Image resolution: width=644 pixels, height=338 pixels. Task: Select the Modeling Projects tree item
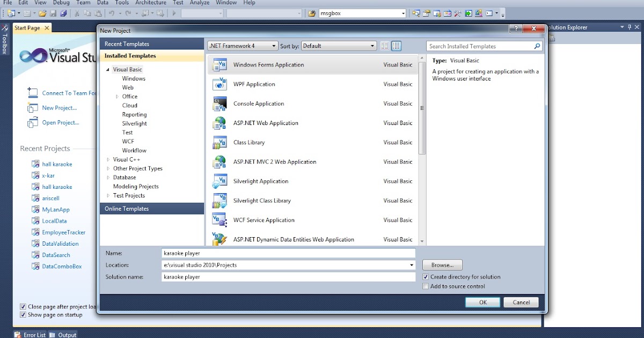(136, 187)
